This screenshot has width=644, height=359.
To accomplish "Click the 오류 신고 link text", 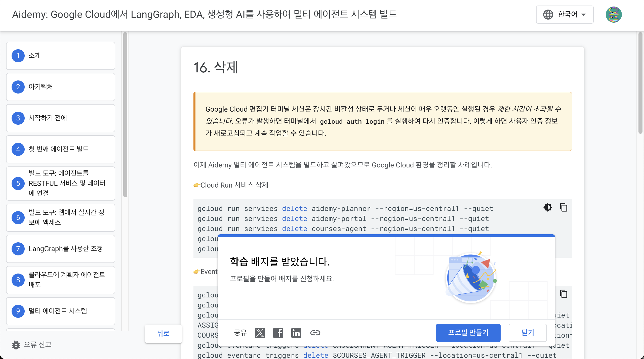I will coord(38,344).
